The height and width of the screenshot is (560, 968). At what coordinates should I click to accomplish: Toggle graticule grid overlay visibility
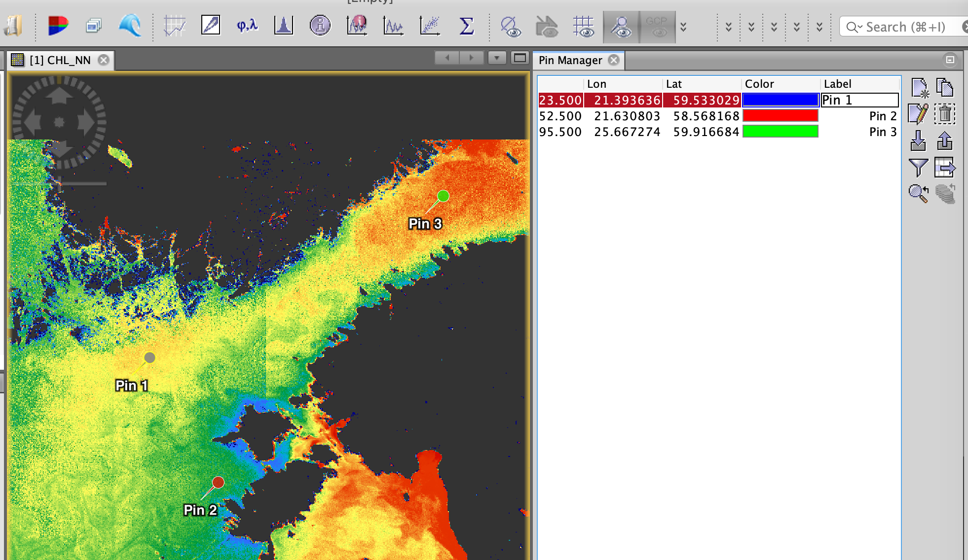(x=584, y=27)
